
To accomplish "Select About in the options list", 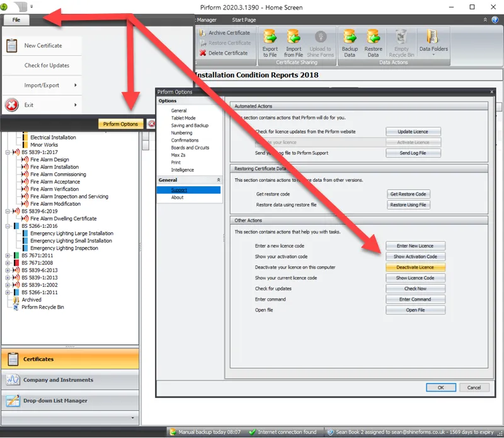I will (x=178, y=196).
